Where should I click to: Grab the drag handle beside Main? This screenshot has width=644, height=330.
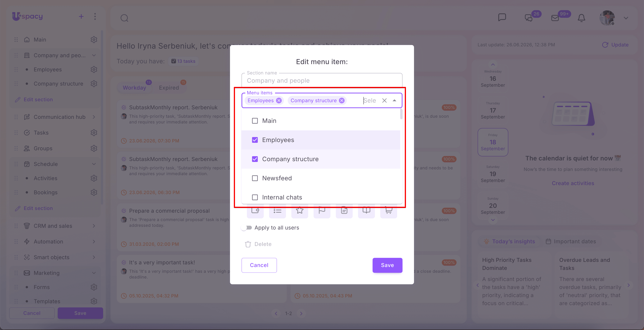16,40
